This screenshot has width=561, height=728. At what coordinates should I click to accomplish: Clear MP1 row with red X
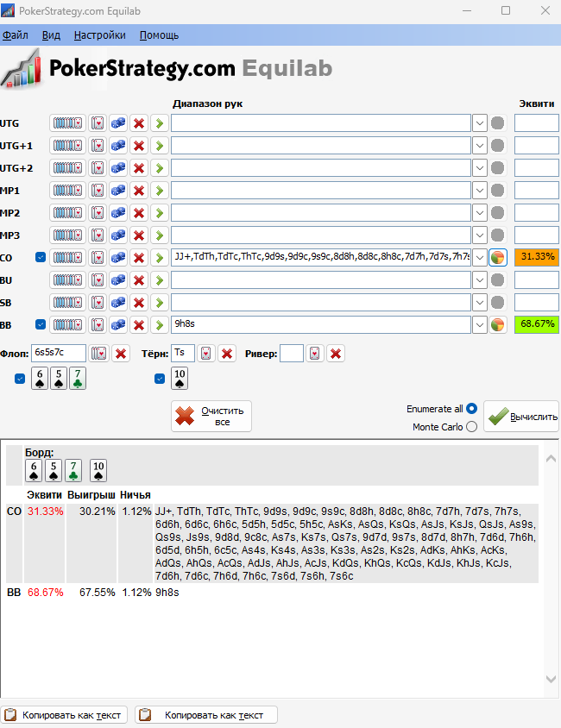(x=139, y=191)
